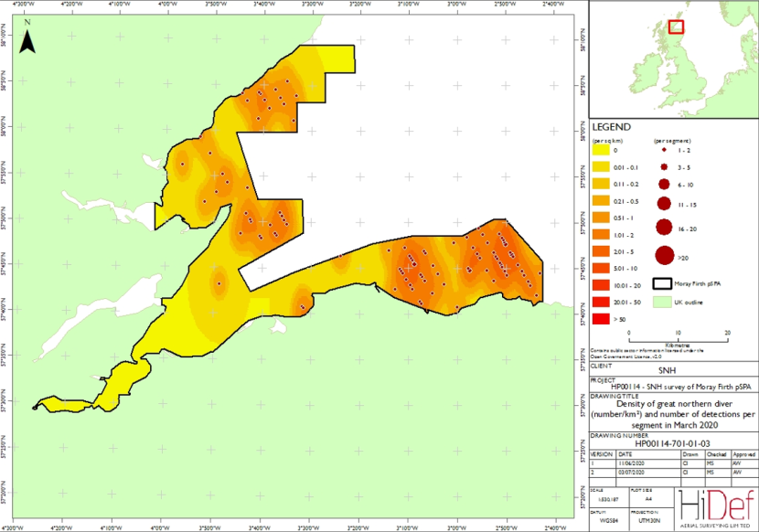Click the >20 detections legend circle
Screen dimensions: 759x532
click(x=665, y=256)
